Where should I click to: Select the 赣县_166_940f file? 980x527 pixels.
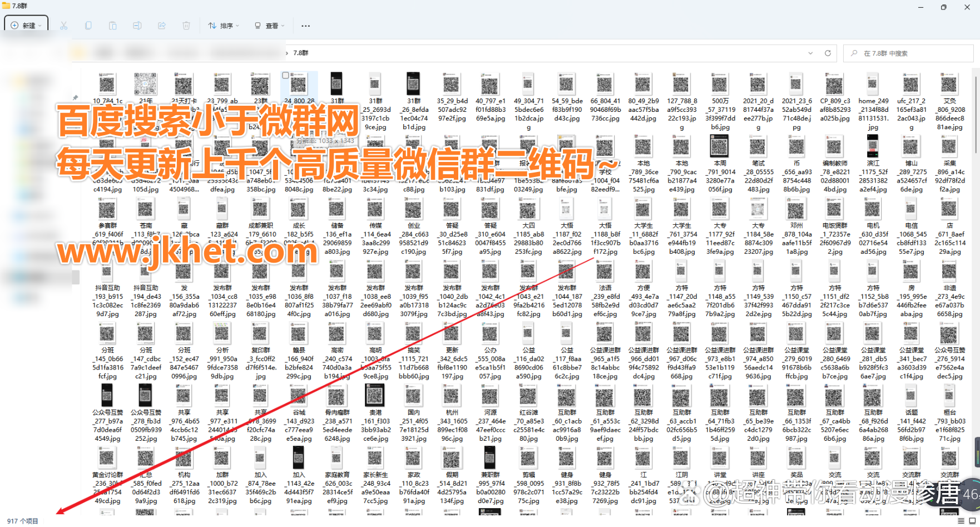(x=299, y=351)
